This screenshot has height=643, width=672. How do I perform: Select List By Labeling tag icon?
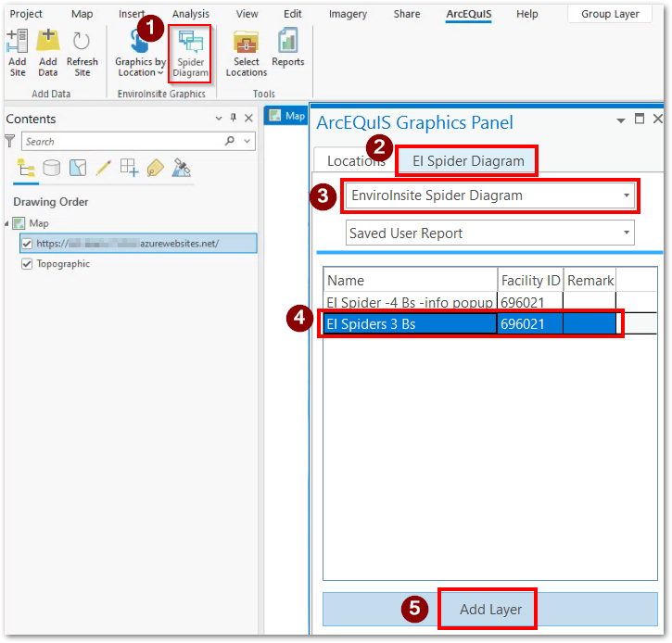click(155, 168)
